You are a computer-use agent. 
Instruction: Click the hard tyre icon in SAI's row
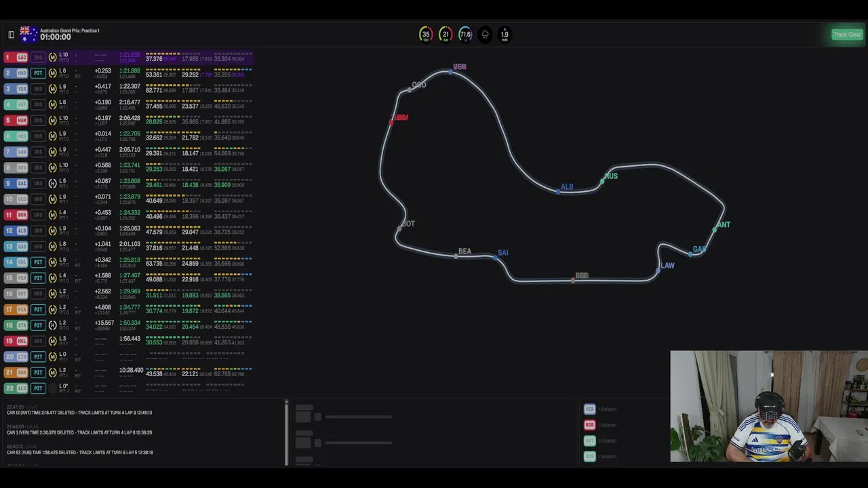coord(53,184)
